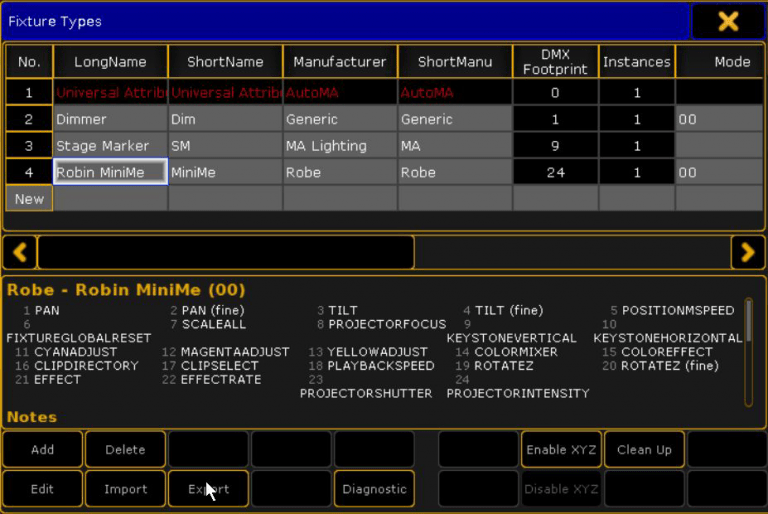The image size is (768, 514).
Task: Click the Notes heading
Action: point(32,417)
